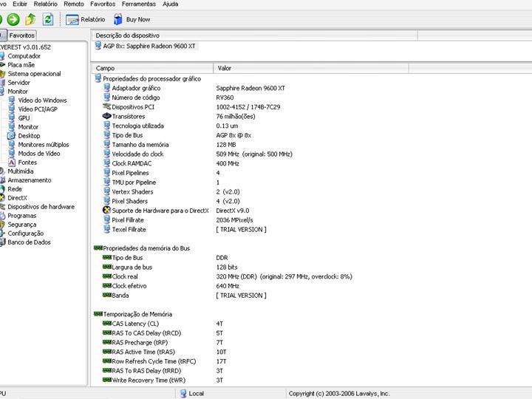Click the Suporte de Hardware para o DirectX icon
Image resolution: width=532 pixels, height=399 pixels.
(x=107, y=210)
